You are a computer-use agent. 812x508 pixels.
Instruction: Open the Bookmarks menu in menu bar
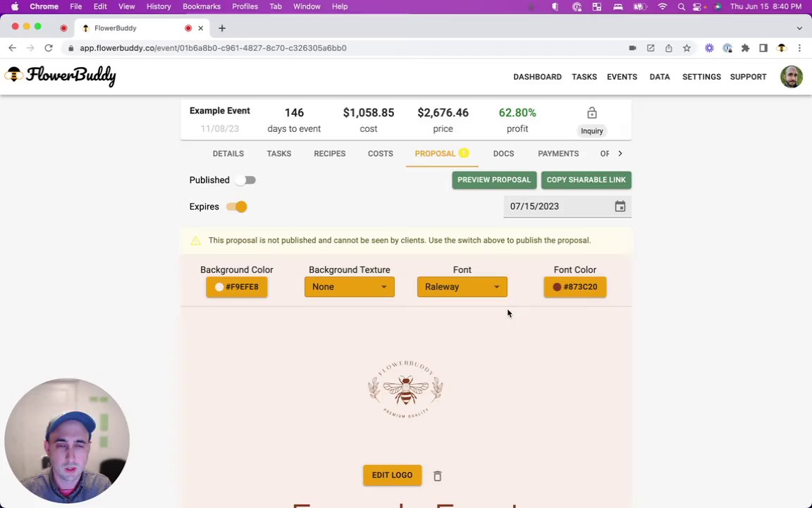point(202,7)
